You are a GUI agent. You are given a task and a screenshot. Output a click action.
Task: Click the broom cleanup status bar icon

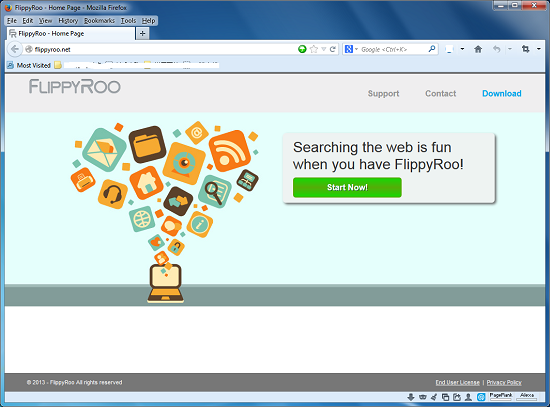[x=434, y=397]
